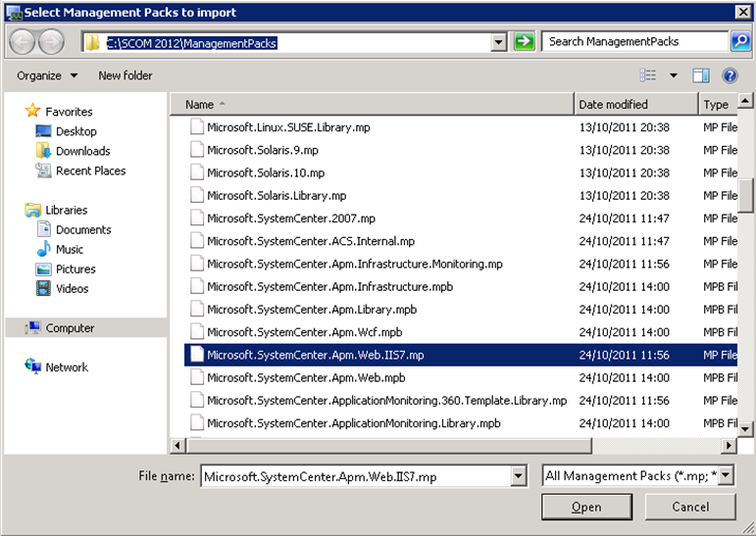This screenshot has height=536, width=756.
Task: Click the Back navigation arrow
Action: click(22, 42)
